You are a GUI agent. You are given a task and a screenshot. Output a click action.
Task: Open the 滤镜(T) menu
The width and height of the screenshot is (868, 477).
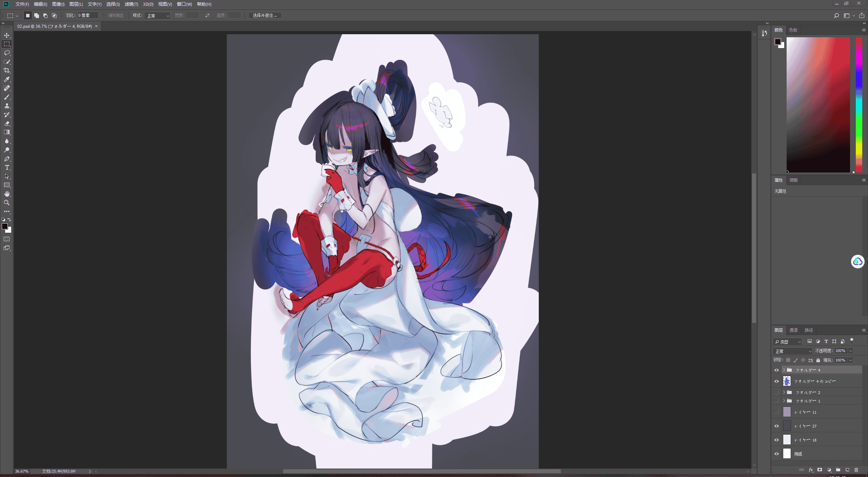131,4
